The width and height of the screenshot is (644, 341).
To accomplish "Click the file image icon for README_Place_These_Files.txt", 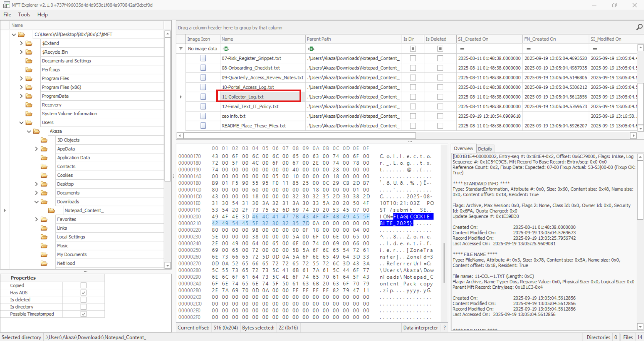I will [x=203, y=126].
